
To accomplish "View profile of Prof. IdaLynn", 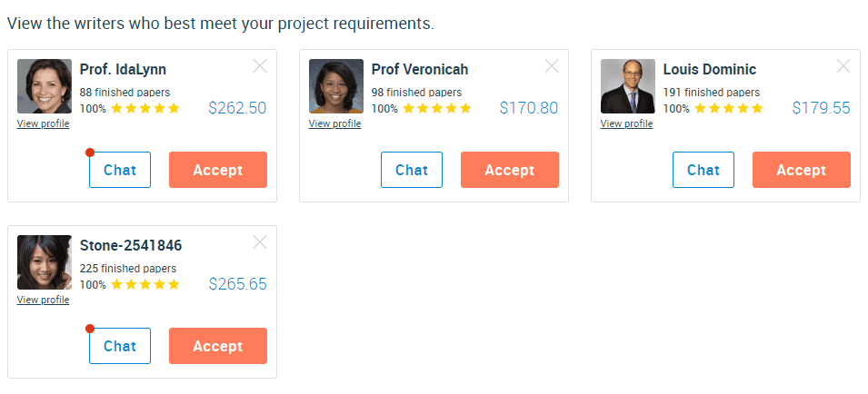I will click(x=44, y=123).
